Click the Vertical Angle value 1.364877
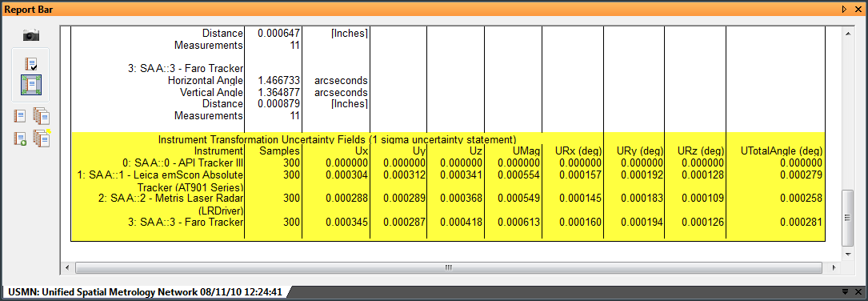 click(278, 92)
